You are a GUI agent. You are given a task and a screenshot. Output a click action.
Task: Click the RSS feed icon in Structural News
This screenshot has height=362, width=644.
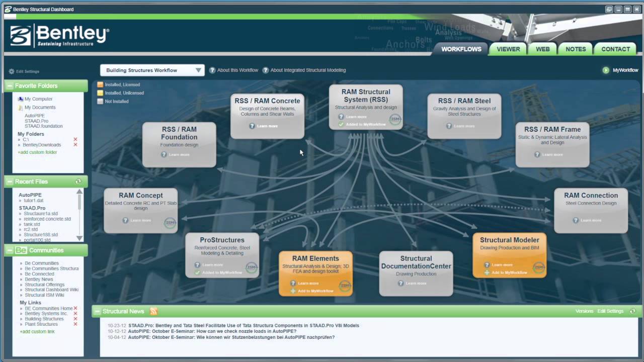pyautogui.click(x=153, y=311)
